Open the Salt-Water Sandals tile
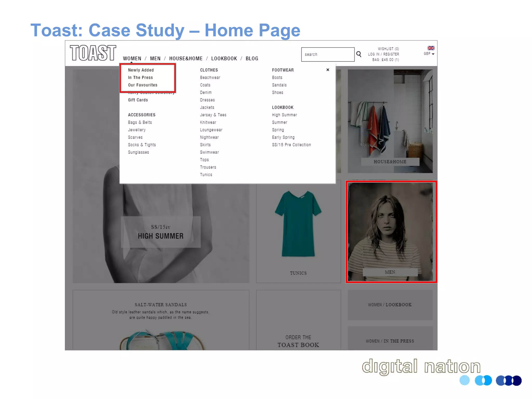This screenshot has width=532, height=399. (x=161, y=320)
